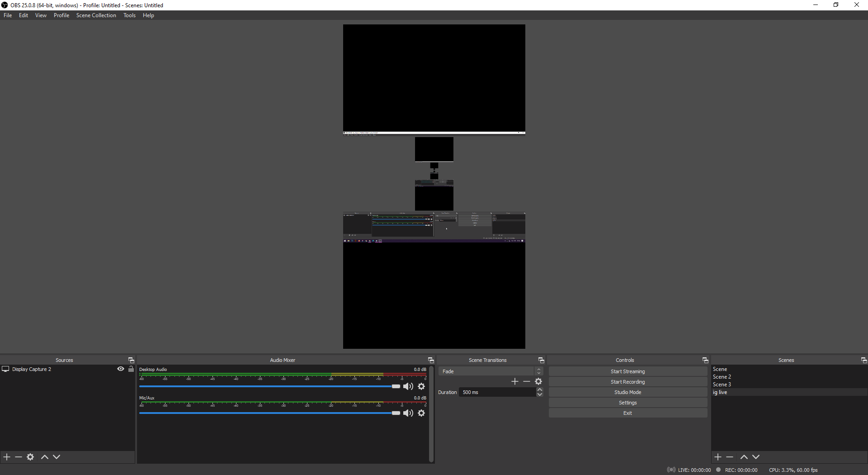Click Start Recording

[x=628, y=382]
